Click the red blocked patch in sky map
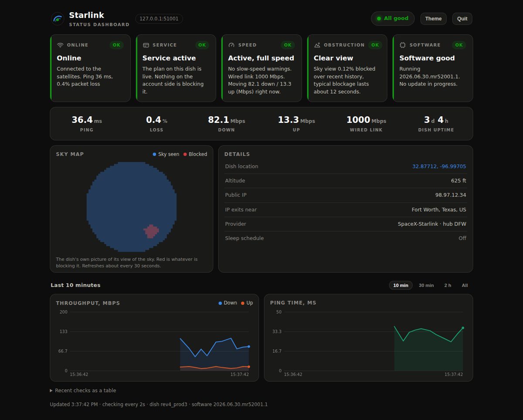 point(151,231)
